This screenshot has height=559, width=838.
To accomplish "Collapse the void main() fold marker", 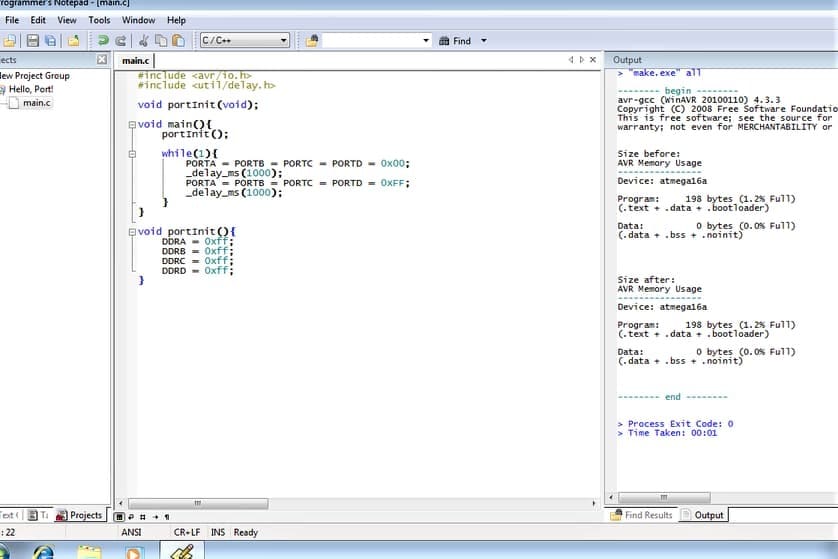I will pos(132,125).
